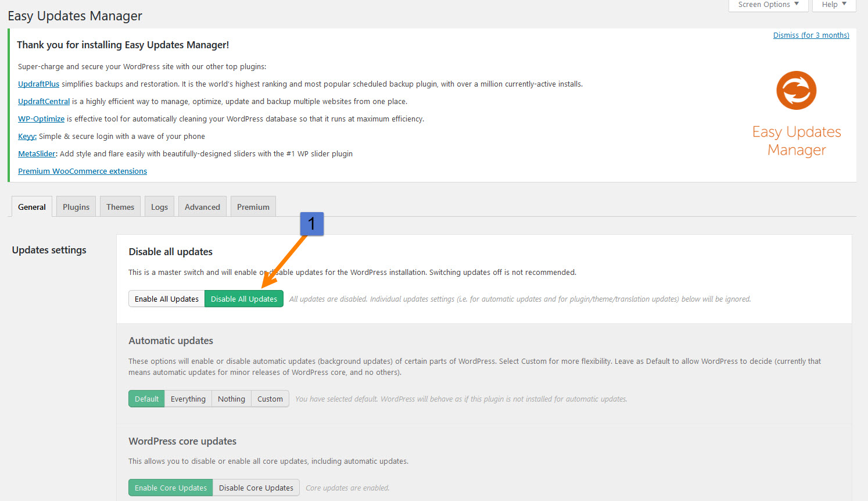Expand the Help dropdown panel
This screenshot has height=501, width=868.
834,5
